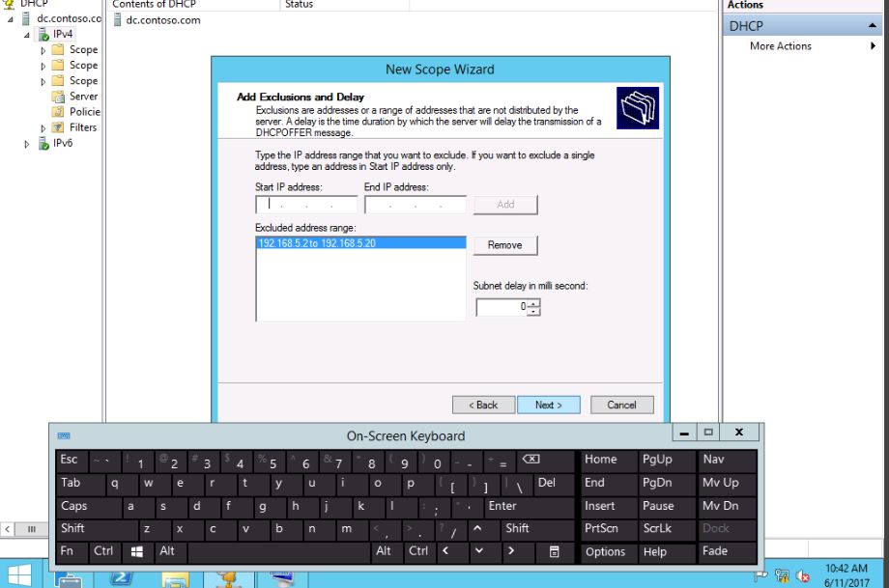Tap the Enter key on keyboard

tap(528, 506)
